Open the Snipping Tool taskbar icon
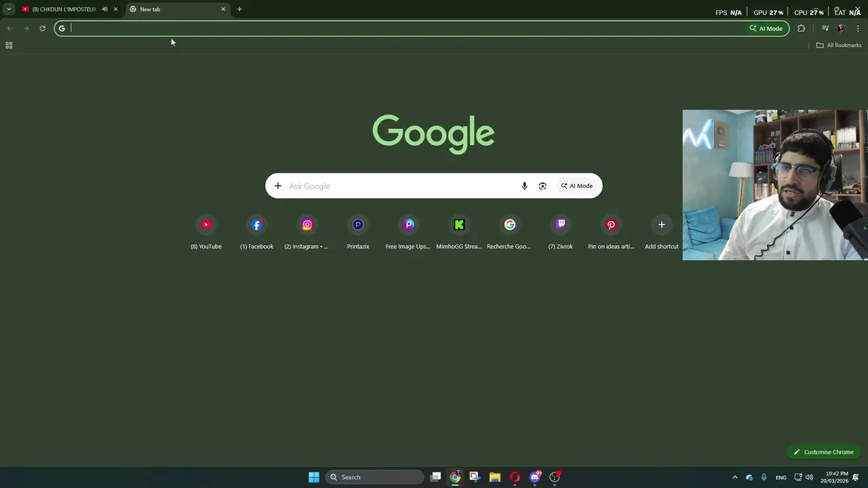Screen dimensions: 868x488 pyautogui.click(x=475, y=477)
